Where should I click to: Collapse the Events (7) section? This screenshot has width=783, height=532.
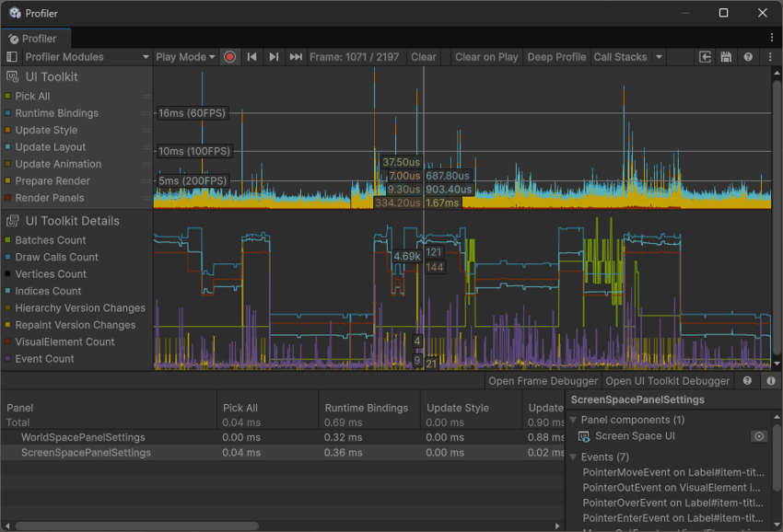[573, 457]
